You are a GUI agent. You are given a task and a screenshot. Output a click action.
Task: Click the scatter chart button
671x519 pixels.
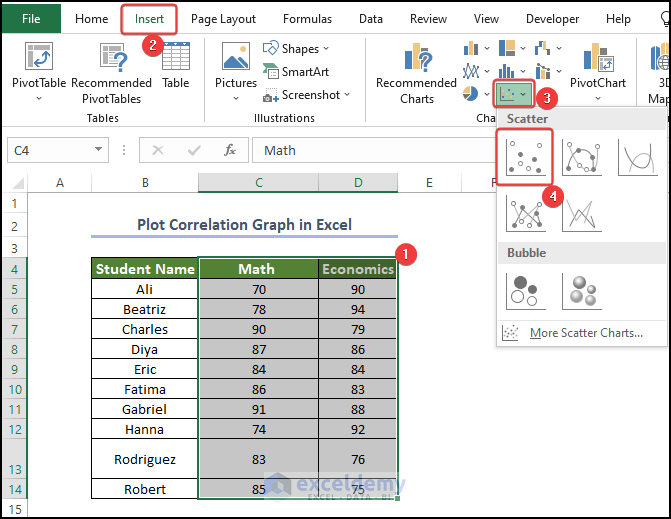click(514, 94)
